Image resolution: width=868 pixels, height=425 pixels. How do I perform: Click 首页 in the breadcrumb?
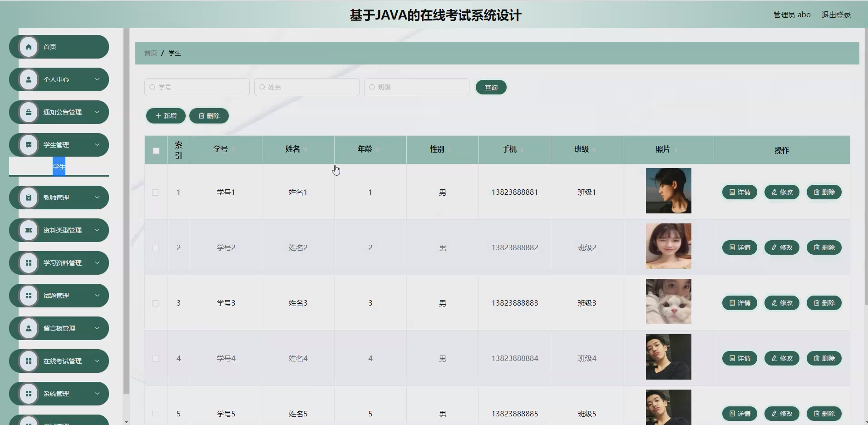pyautogui.click(x=150, y=53)
